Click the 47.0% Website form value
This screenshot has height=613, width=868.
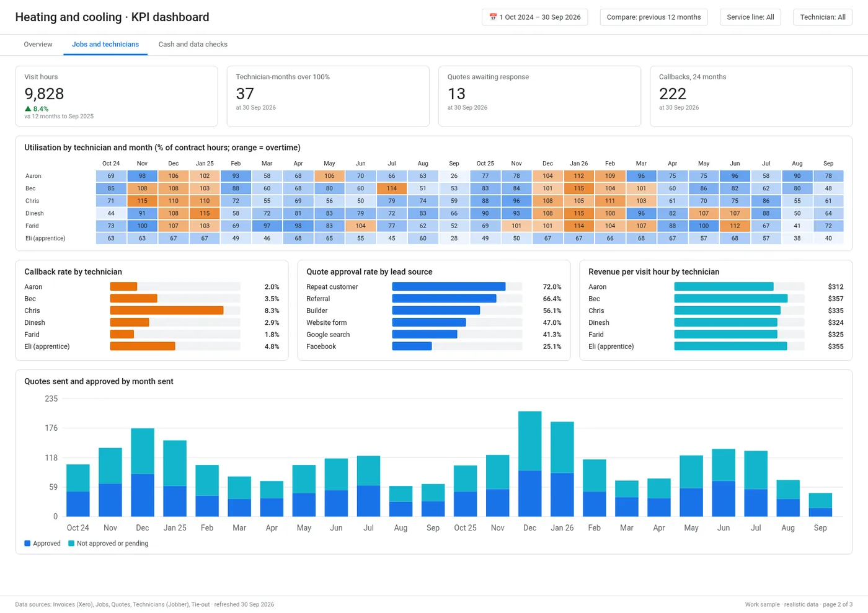click(552, 322)
